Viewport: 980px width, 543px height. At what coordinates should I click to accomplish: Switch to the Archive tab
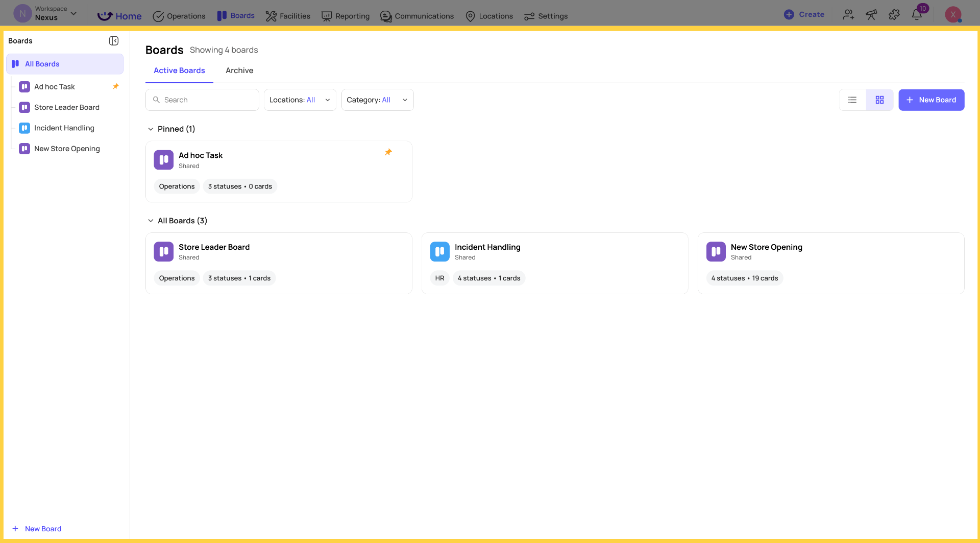(x=239, y=70)
